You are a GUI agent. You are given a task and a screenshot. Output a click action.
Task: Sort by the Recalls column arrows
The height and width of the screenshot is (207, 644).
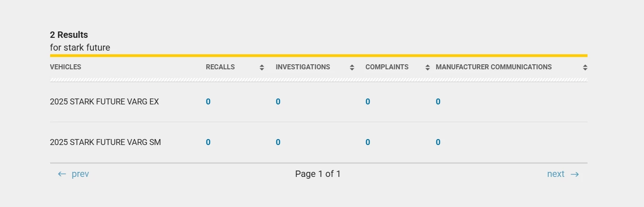click(262, 67)
